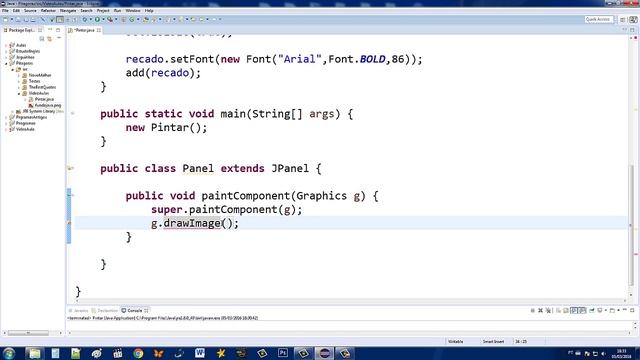
Task: Expand JRE System Library node
Action: coord(13,111)
